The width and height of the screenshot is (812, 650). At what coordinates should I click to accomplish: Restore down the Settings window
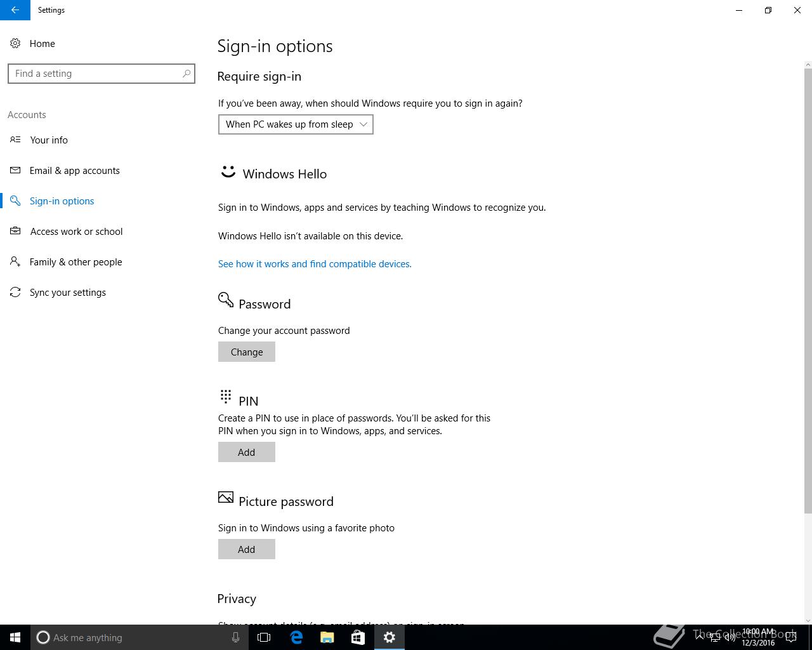tap(768, 10)
